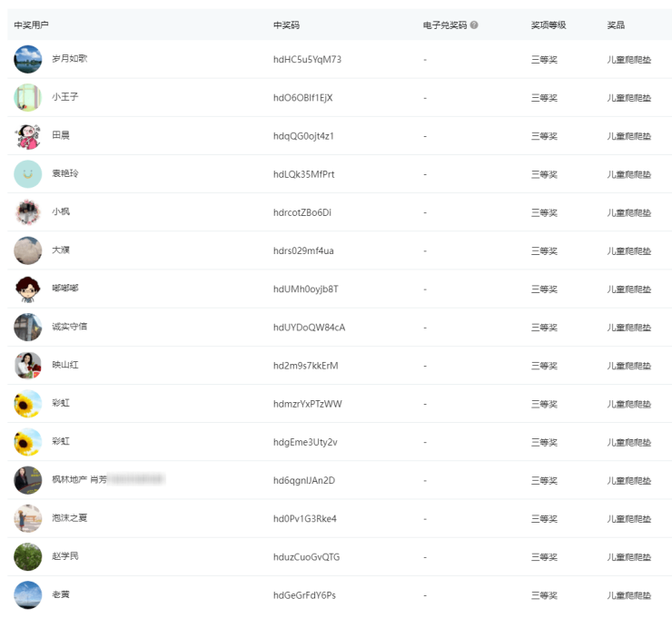Click winning code hdHC5u5YqM73

307,60
